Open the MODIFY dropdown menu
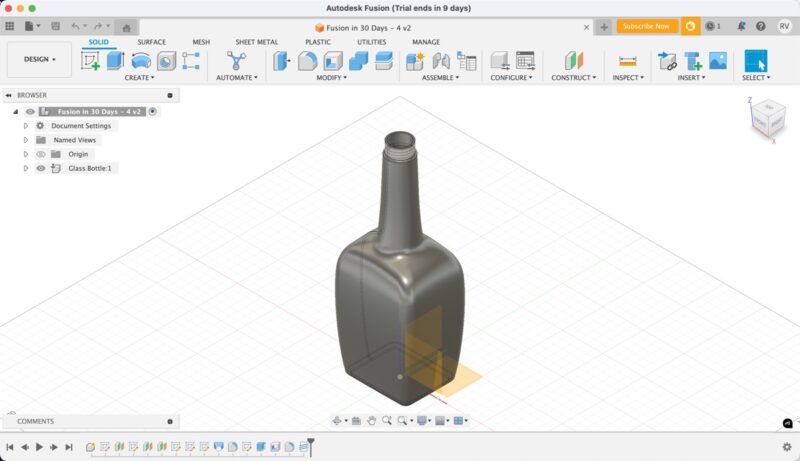Screen dimensions: 800x461 (x=331, y=78)
